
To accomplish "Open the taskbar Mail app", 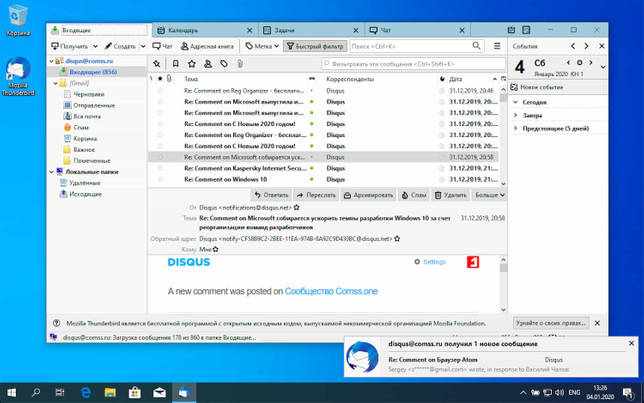I will (159, 393).
